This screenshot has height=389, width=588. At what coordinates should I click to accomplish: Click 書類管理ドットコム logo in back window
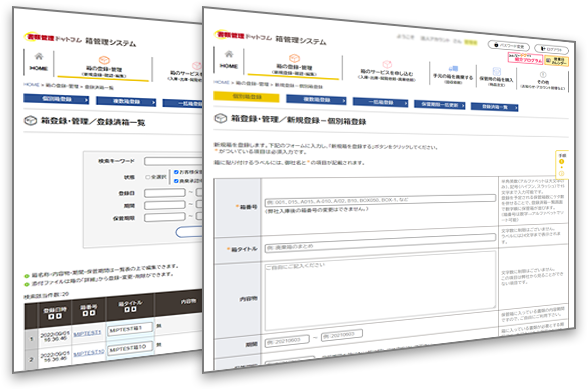(x=52, y=38)
